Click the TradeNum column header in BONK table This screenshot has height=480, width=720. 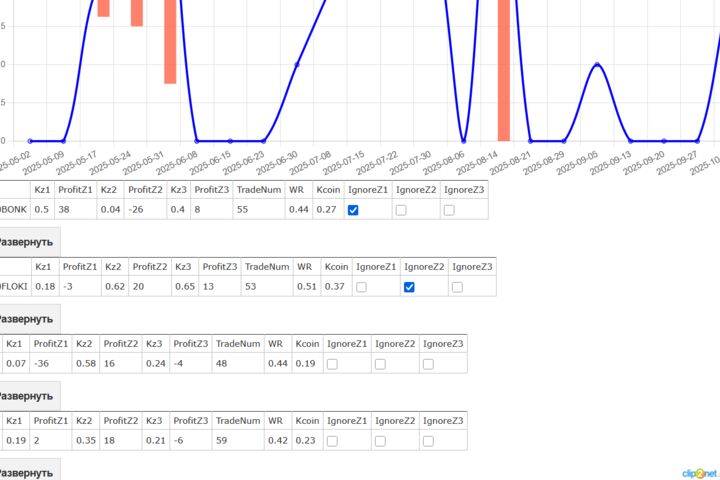point(259,190)
